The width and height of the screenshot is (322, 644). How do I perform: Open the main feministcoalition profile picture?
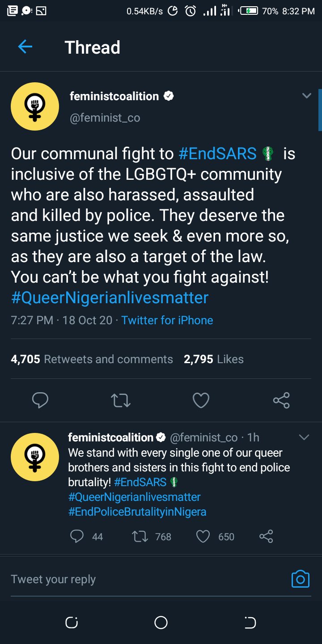pos(34,106)
